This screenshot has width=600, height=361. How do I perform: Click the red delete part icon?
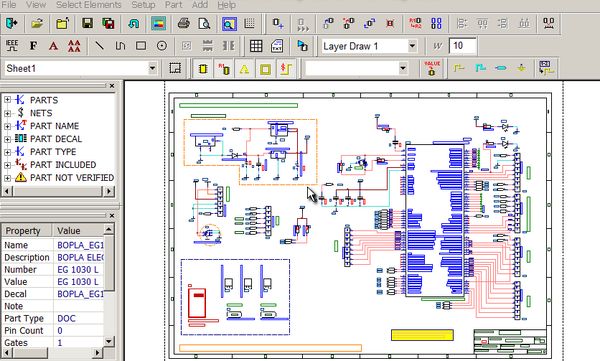(390, 24)
